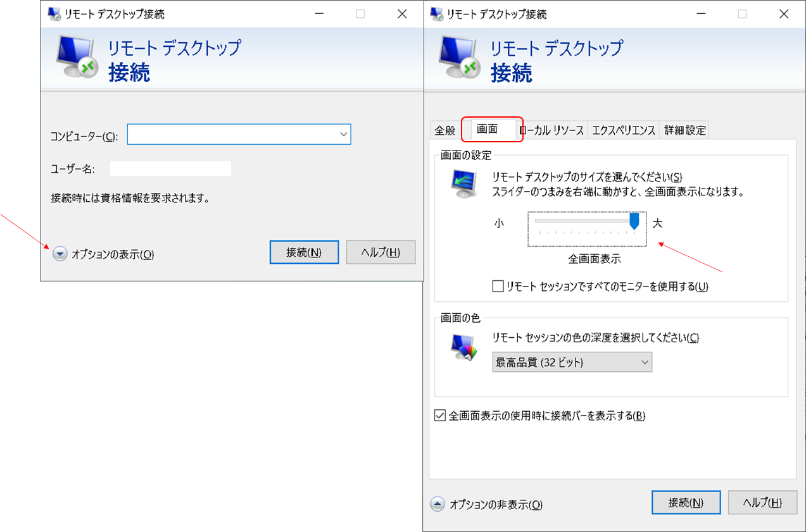This screenshot has height=532, width=806.
Task: Click the remote desktop size slider thumb
Action: coord(634,221)
